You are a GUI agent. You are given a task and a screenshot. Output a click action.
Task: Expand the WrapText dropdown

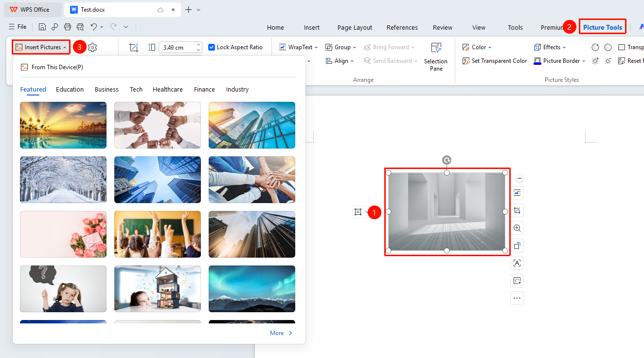click(298, 47)
